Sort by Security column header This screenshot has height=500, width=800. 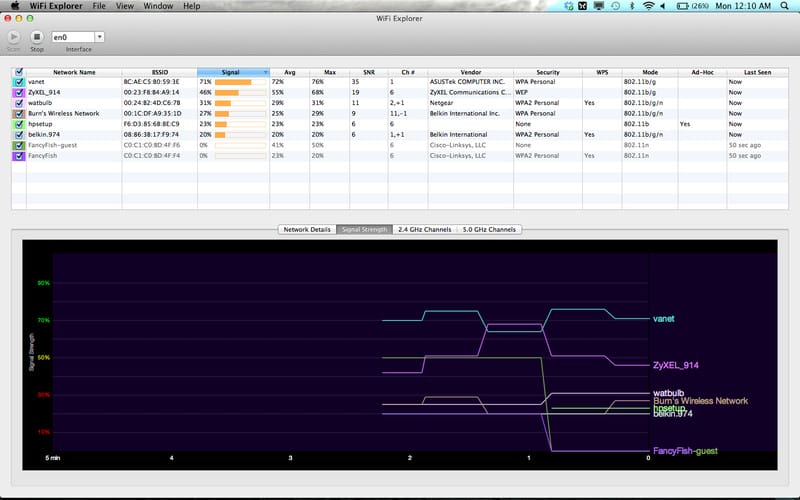coord(547,72)
